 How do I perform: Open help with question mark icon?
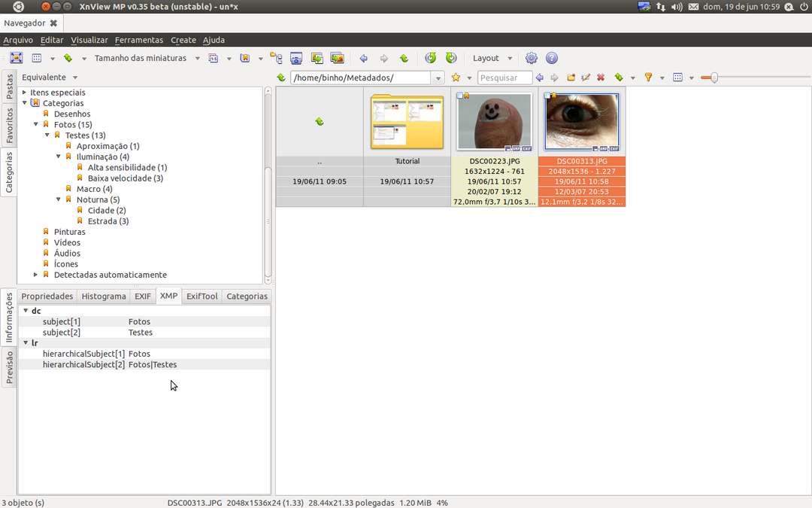point(552,58)
